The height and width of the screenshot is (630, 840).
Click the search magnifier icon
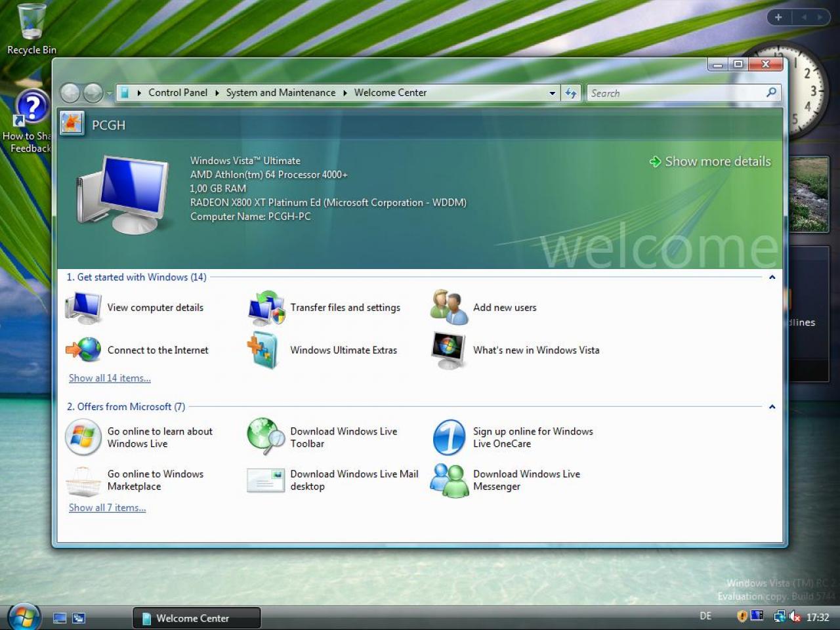click(x=771, y=93)
